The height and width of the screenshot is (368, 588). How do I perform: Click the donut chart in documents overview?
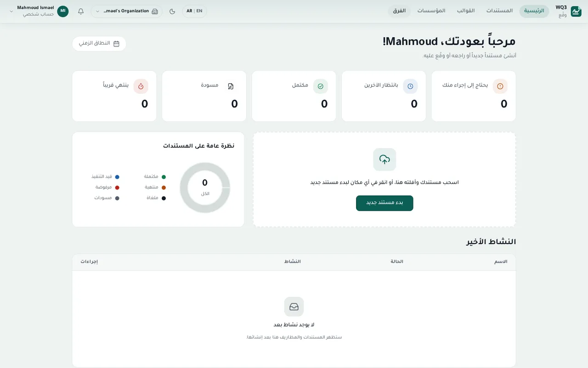pos(205,188)
